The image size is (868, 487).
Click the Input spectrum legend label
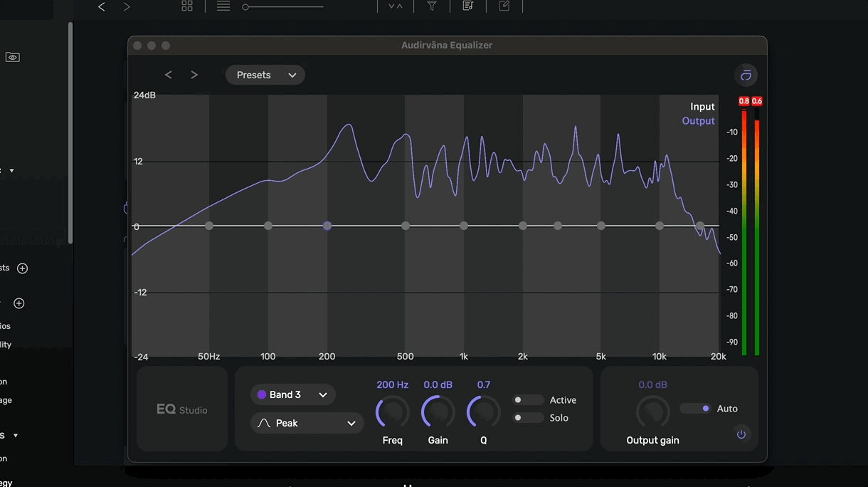coord(702,107)
